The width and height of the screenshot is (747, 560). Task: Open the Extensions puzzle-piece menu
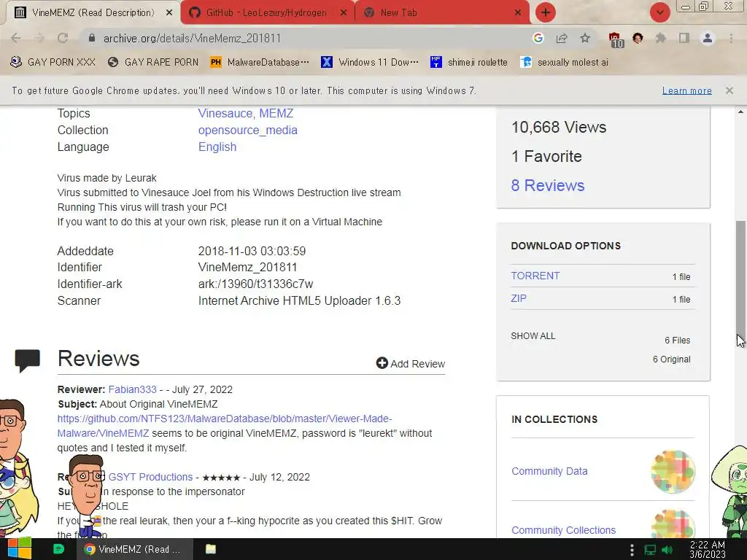[x=661, y=38]
